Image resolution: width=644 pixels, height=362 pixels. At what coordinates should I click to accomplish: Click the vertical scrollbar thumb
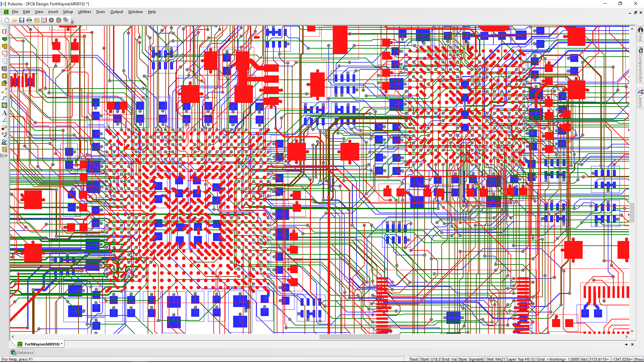click(632, 213)
